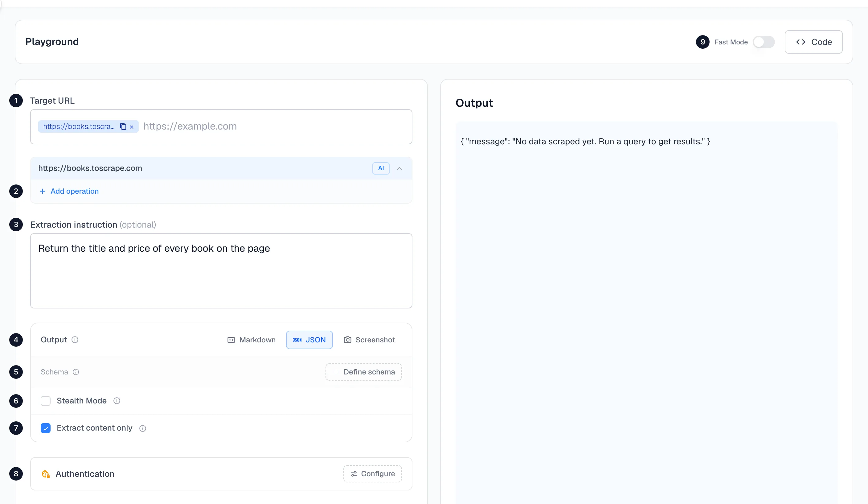The width and height of the screenshot is (868, 504).
Task: Click the AI badge on the URL row
Action: click(381, 168)
